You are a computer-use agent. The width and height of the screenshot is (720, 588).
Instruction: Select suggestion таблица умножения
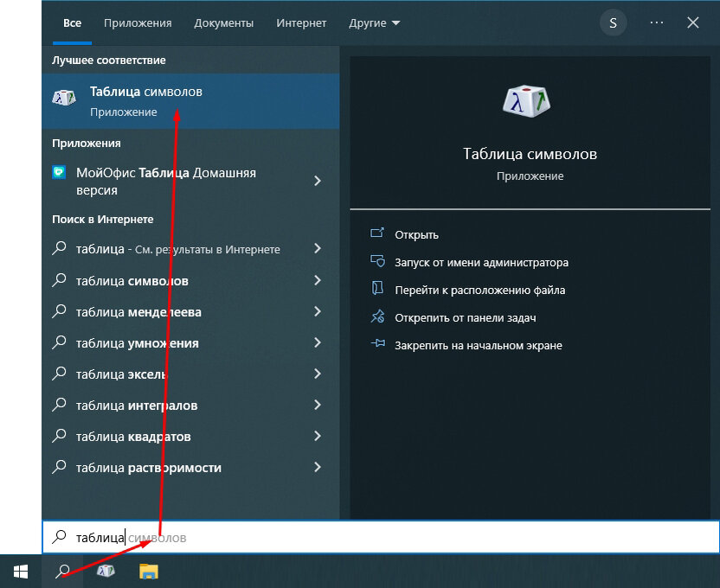click(x=190, y=343)
